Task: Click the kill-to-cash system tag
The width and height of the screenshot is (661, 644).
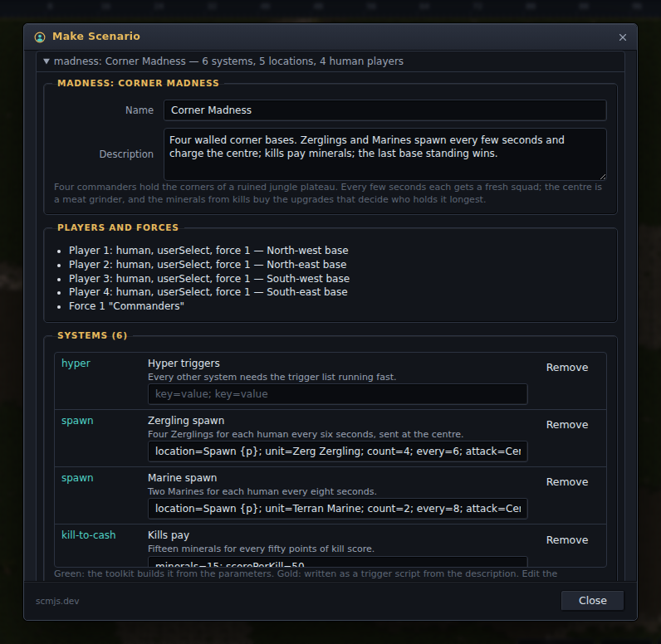Action: pos(89,535)
